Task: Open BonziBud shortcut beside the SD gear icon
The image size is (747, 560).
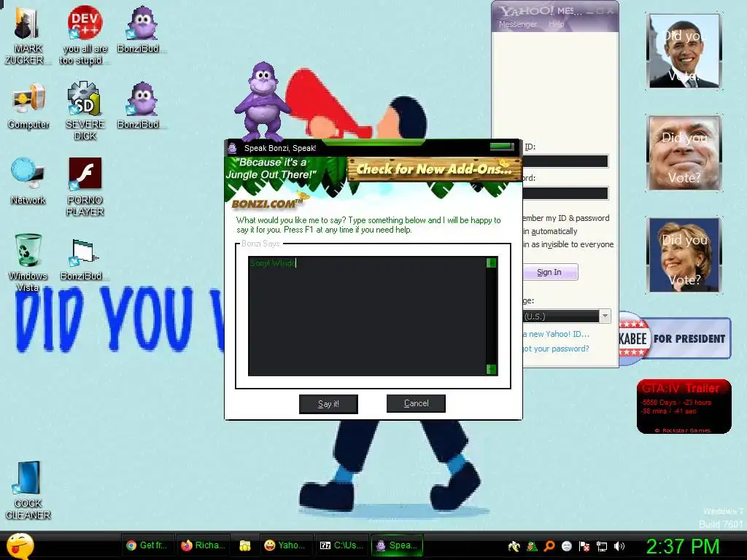Action: pos(141,106)
